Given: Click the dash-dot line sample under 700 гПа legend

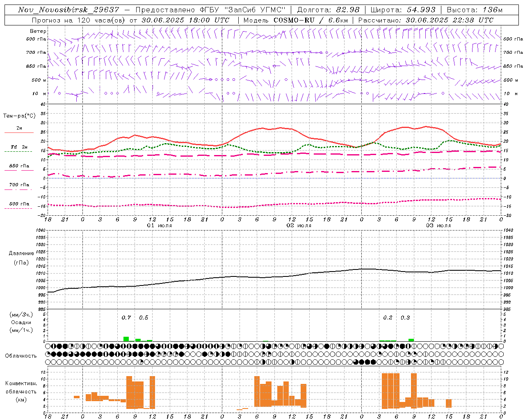Looking at the screenshot, I should (x=18, y=189).
